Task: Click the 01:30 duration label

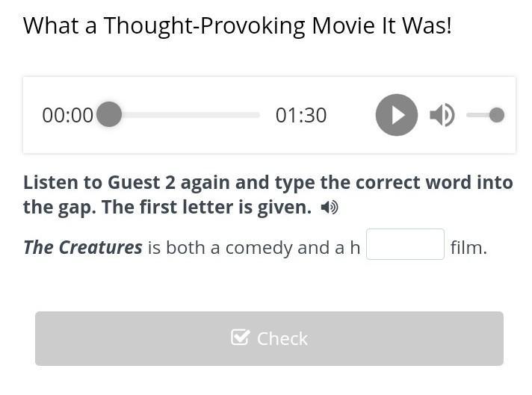Action: [x=301, y=115]
